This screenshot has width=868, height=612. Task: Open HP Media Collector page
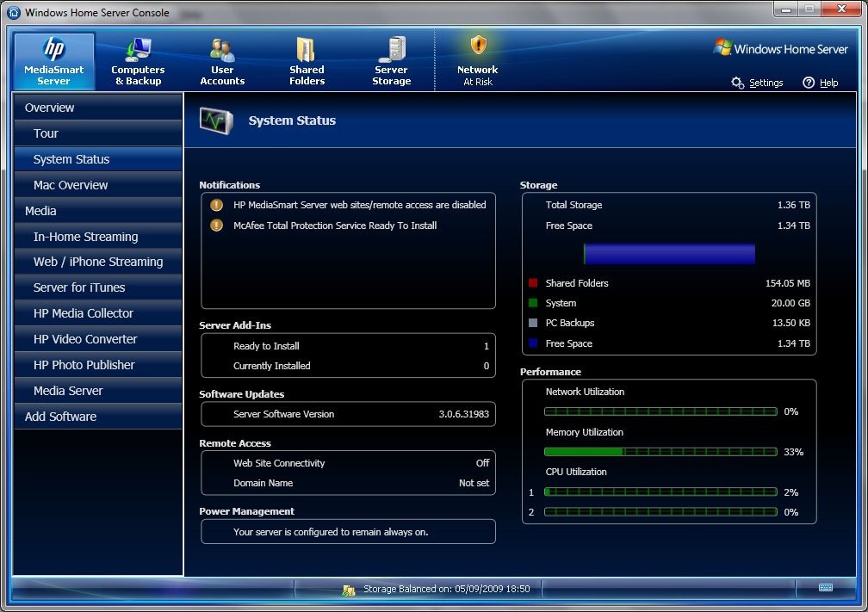click(x=98, y=313)
